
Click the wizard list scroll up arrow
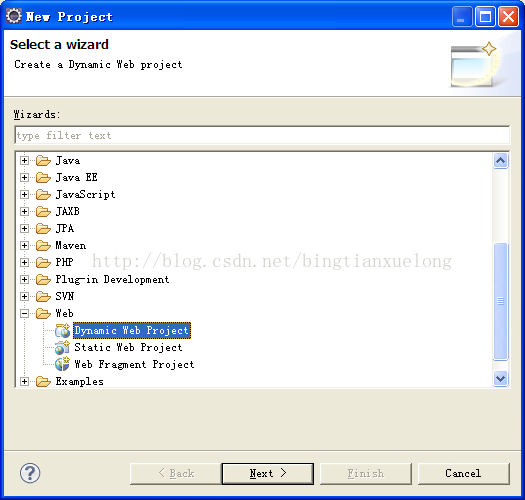coord(501,161)
